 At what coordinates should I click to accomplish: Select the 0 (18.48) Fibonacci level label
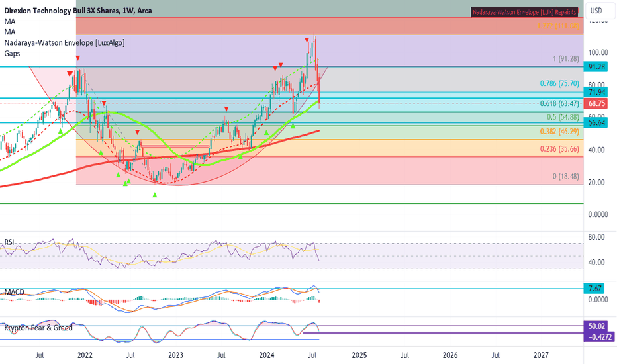(x=566, y=176)
